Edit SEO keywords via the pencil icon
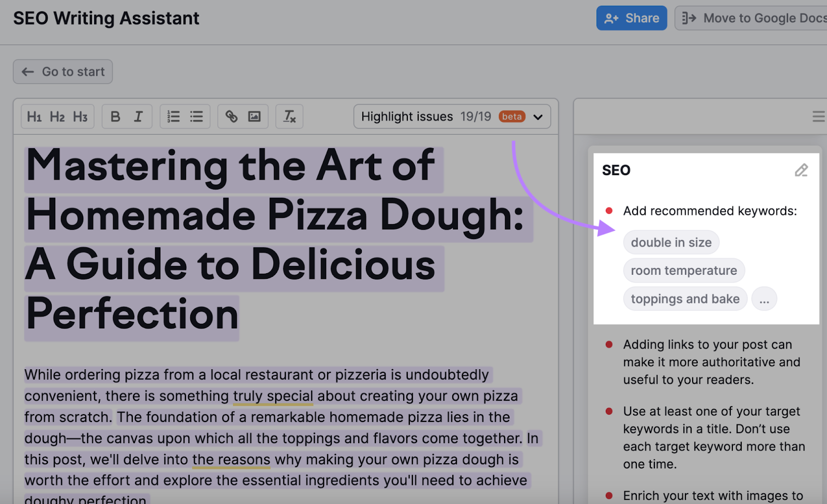Viewport: 827px width, 504px height. click(802, 170)
